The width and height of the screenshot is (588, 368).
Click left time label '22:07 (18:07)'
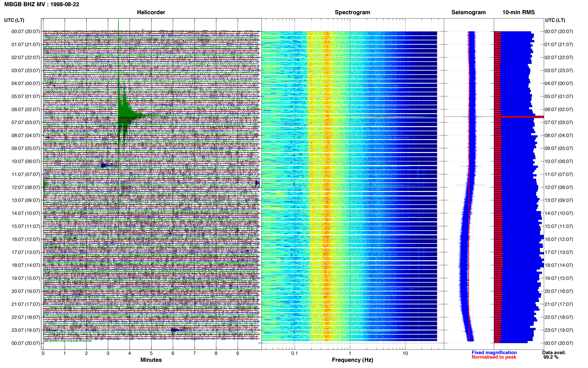point(26,317)
